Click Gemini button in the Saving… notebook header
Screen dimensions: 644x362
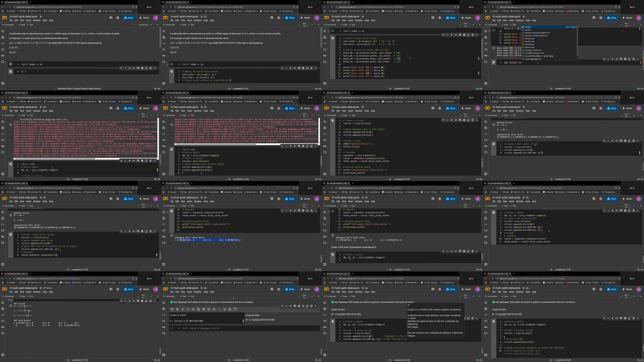click(144, 289)
